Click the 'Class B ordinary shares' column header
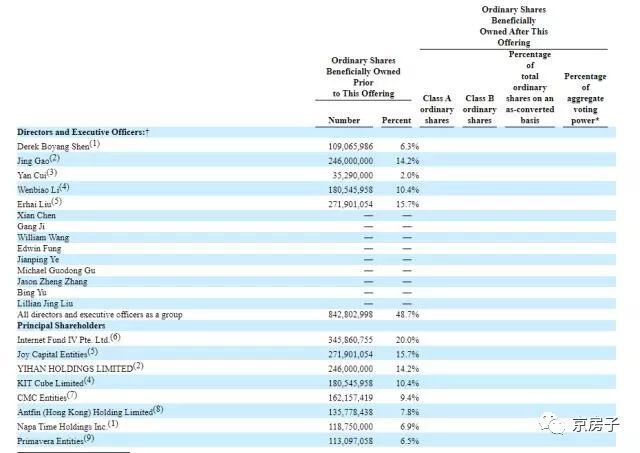640x453 pixels. click(x=480, y=109)
